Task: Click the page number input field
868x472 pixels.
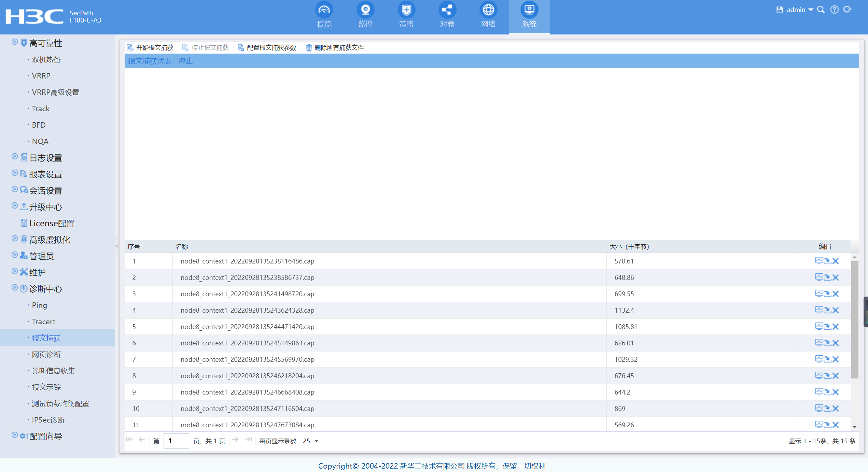Action: (x=176, y=441)
